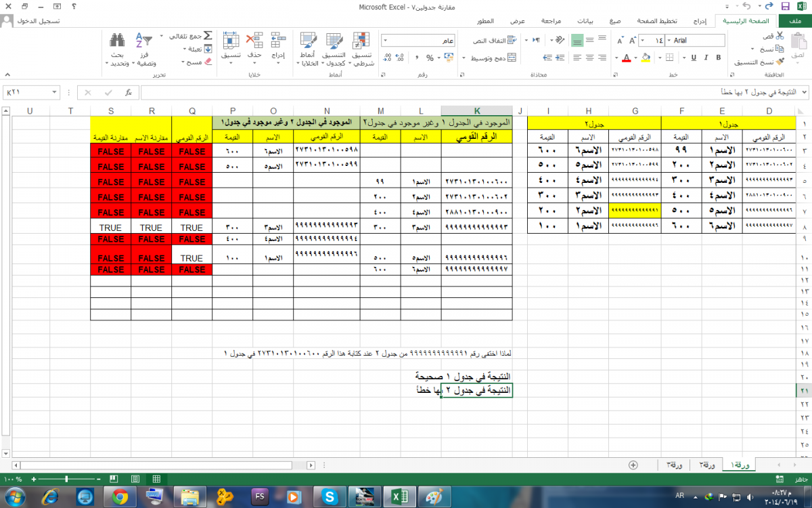812x508 pixels.
Task: Click the new sheet plus button
Action: (x=633, y=465)
